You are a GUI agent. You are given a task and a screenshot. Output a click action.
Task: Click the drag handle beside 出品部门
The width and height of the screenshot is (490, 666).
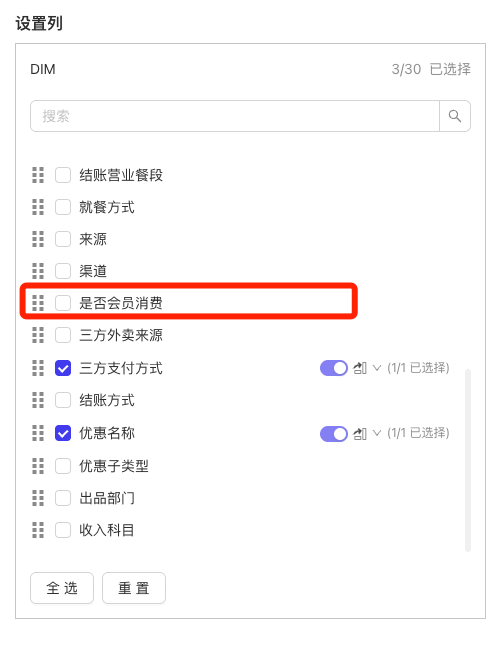click(x=38, y=498)
